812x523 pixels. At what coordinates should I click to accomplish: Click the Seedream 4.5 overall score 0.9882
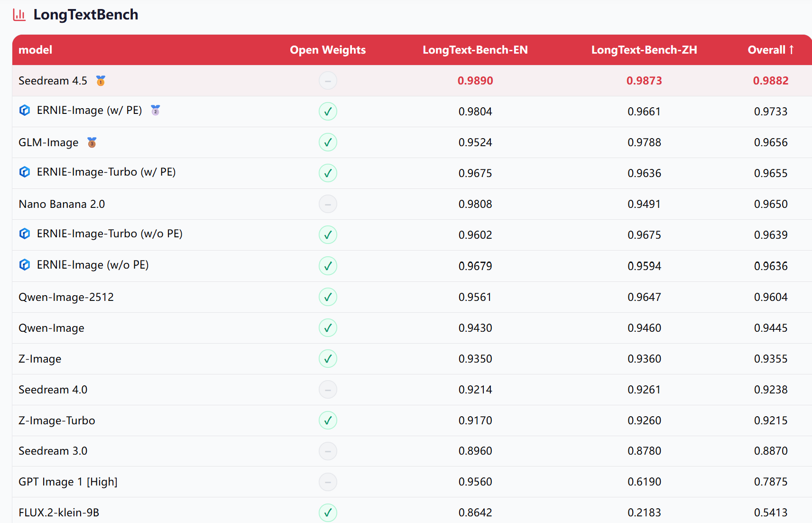point(770,81)
